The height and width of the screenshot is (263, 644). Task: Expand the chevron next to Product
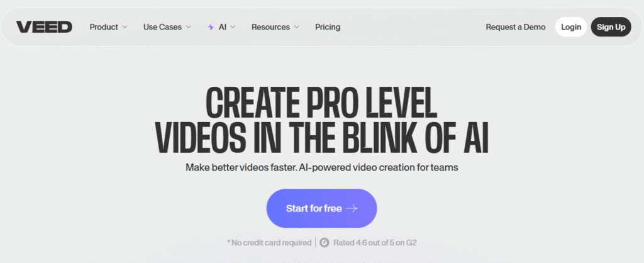point(125,27)
